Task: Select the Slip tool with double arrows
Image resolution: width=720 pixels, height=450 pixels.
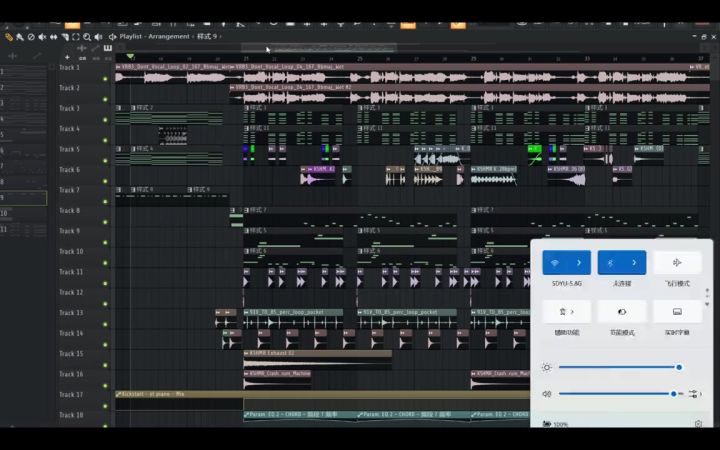Action: (53, 37)
